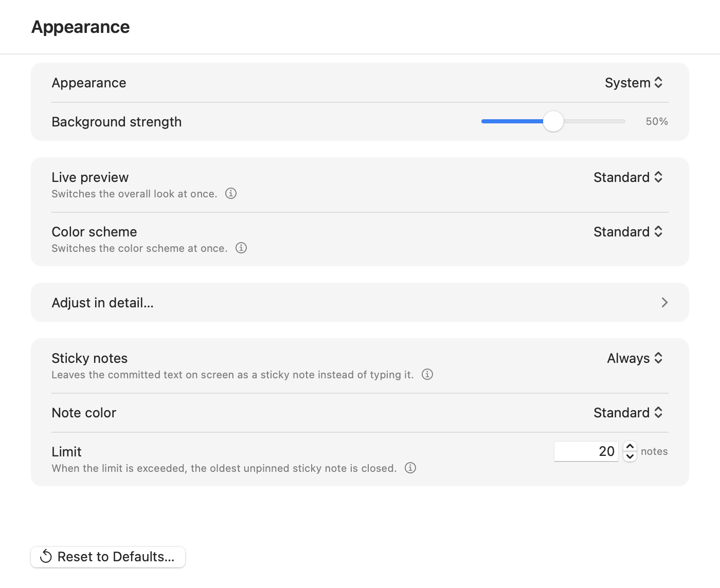
Task: Open the Note color Standard dropdown
Action: pos(628,413)
